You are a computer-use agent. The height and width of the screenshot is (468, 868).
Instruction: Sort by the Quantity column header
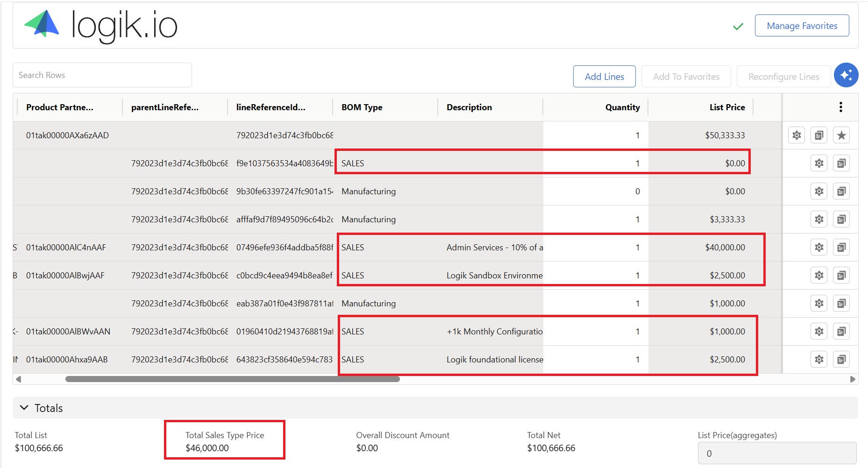[x=623, y=107]
